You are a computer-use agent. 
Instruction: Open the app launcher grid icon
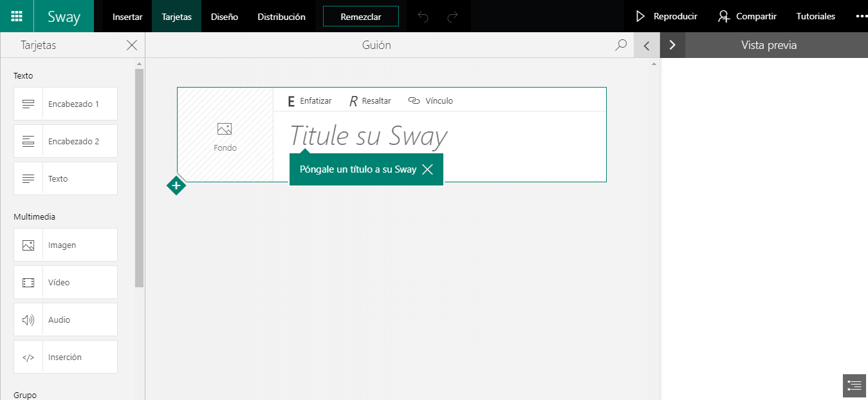17,16
